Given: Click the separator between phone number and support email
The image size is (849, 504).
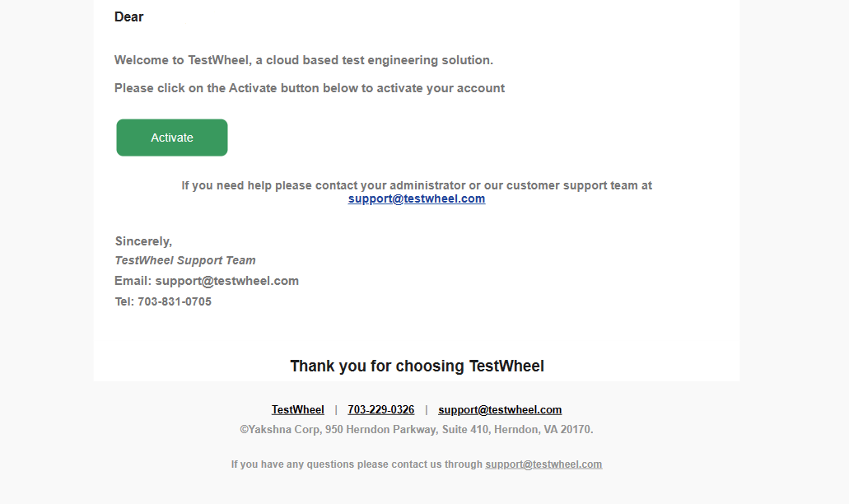Looking at the screenshot, I should coord(427,409).
